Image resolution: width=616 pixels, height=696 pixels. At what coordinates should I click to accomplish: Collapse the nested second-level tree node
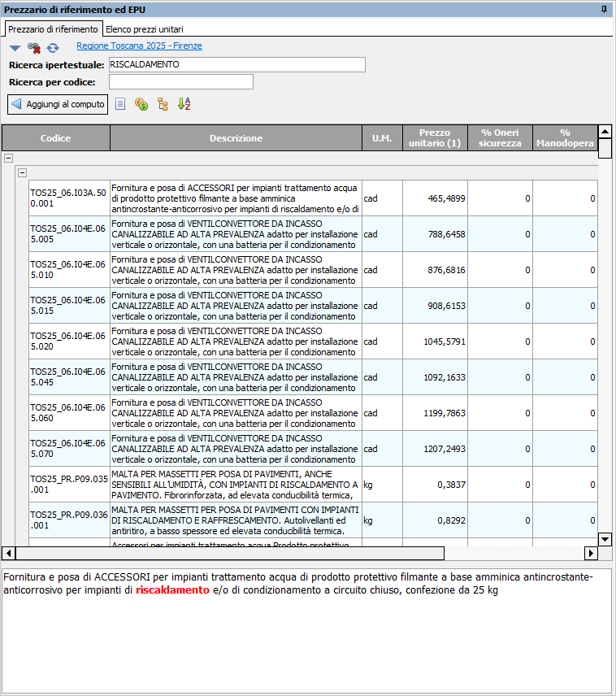23,172
